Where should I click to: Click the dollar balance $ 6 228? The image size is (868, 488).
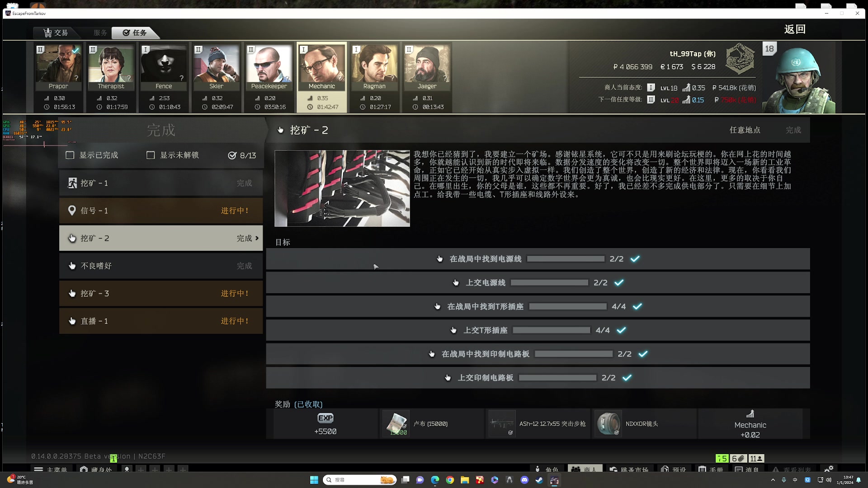pos(703,67)
